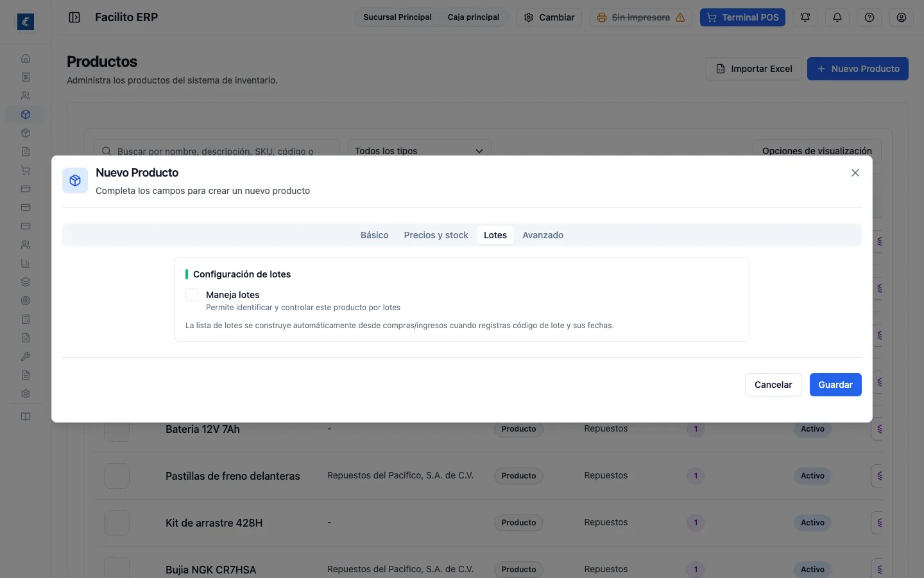Click Activo badge in Kit de arrastre row
Image resolution: width=924 pixels, height=578 pixels.
point(812,523)
